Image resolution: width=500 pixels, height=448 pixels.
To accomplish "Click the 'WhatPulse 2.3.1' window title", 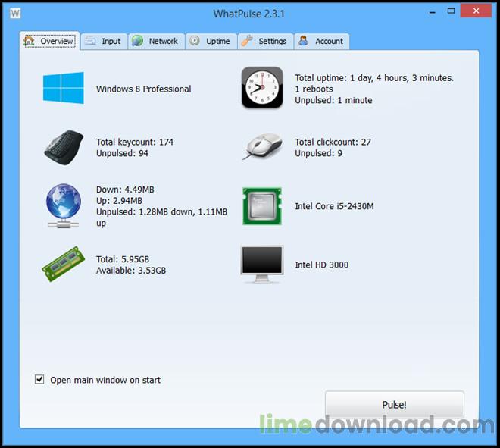I will click(248, 14).
